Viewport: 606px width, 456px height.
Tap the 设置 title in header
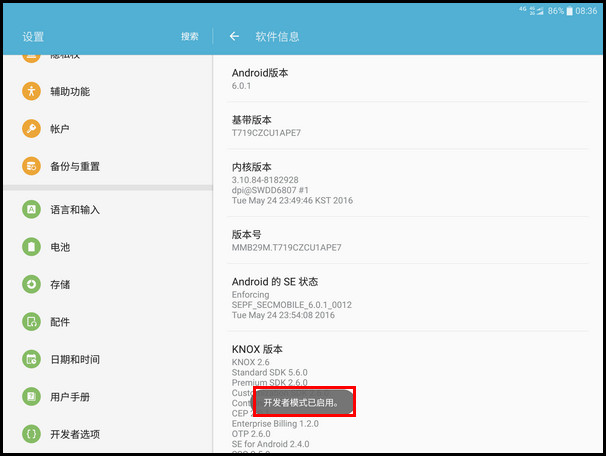(x=33, y=37)
